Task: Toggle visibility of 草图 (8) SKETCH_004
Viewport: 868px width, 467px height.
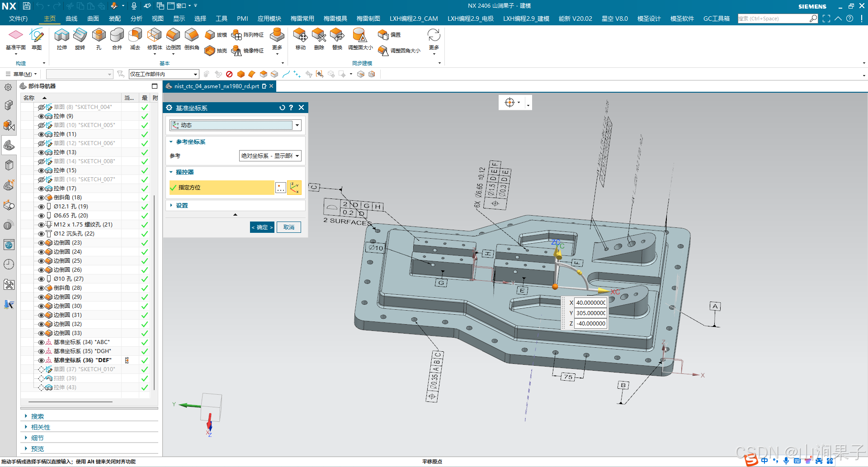Action: click(41, 107)
